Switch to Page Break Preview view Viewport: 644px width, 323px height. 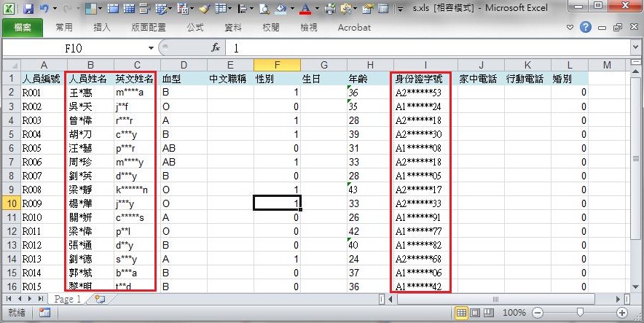(x=489, y=313)
